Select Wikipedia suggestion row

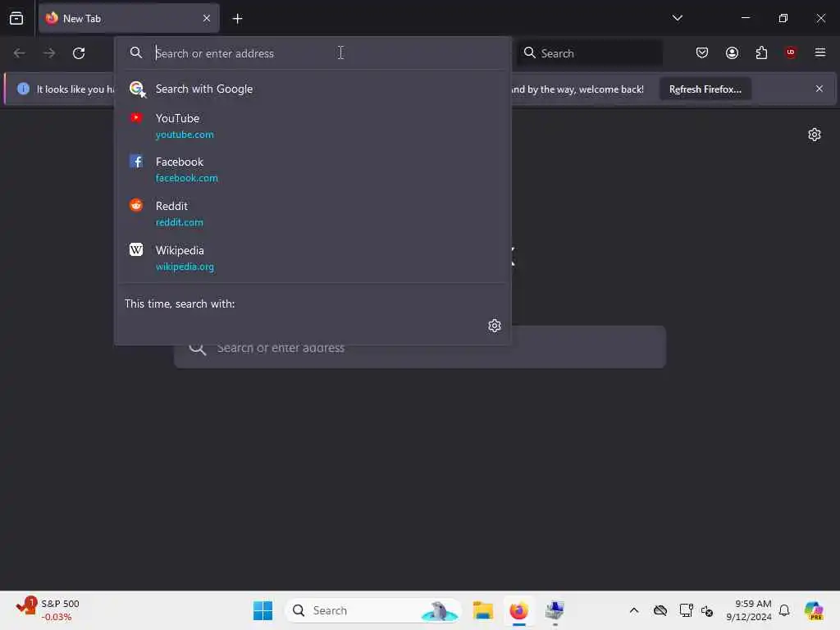point(313,258)
